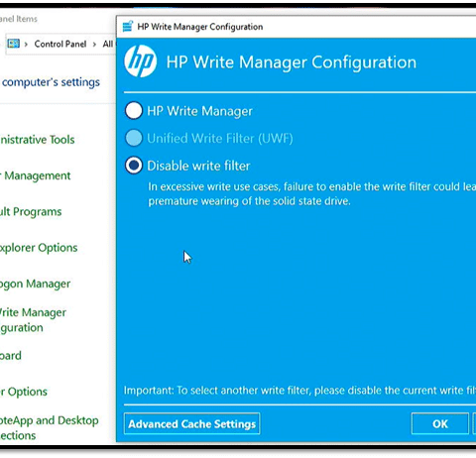
Task: Click the Control Panel icon in the address bar
Action: point(14,44)
